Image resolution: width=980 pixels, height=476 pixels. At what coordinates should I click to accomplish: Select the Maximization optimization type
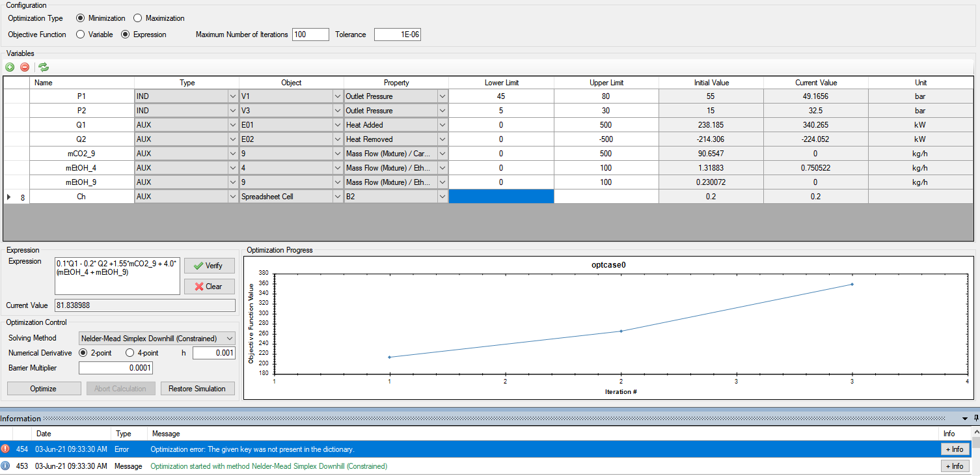(137, 18)
